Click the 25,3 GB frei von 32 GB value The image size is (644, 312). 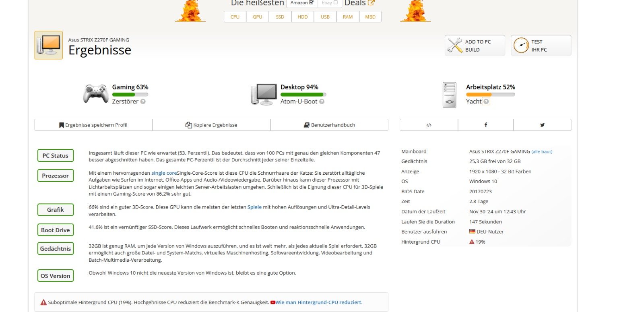coord(495,161)
